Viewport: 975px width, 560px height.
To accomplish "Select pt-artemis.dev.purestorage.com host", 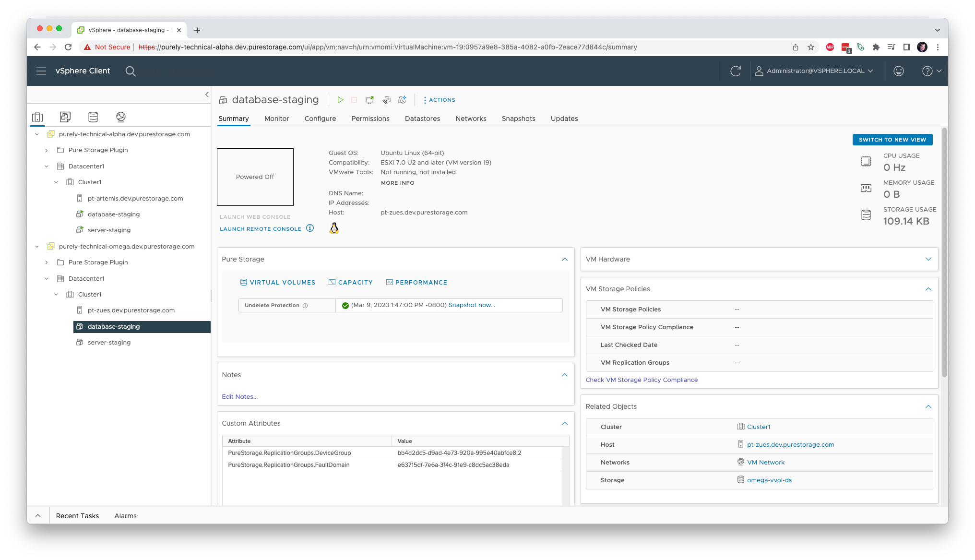I will pyautogui.click(x=135, y=199).
